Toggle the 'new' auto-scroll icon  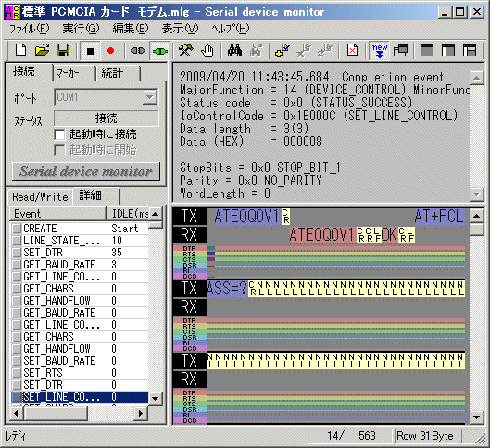point(380,51)
